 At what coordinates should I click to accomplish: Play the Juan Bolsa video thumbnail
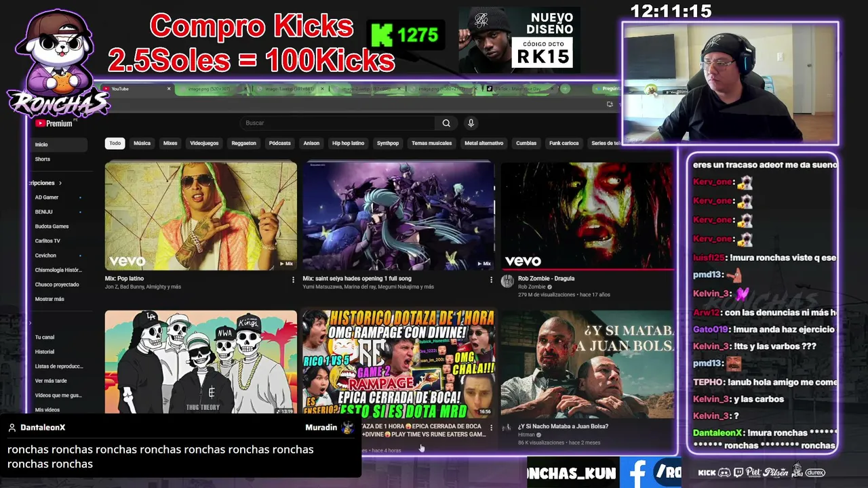tap(588, 364)
